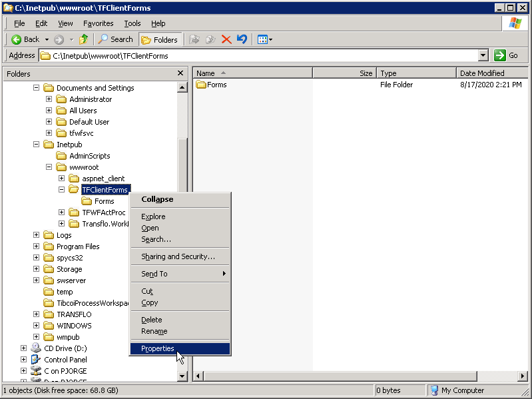The height and width of the screenshot is (399, 532).
Task: Collapse the wwwroot folder node
Action: pos(49,167)
